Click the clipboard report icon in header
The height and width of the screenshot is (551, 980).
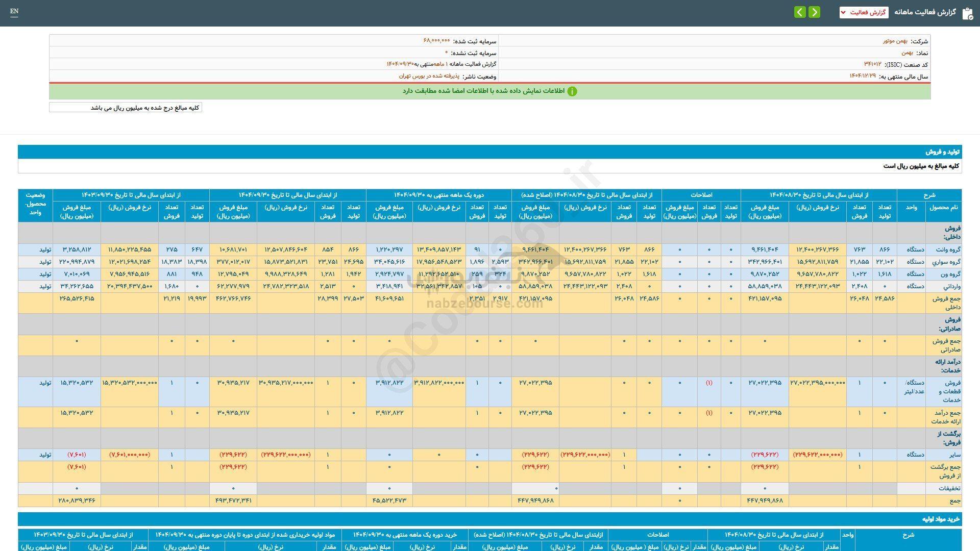point(967,13)
